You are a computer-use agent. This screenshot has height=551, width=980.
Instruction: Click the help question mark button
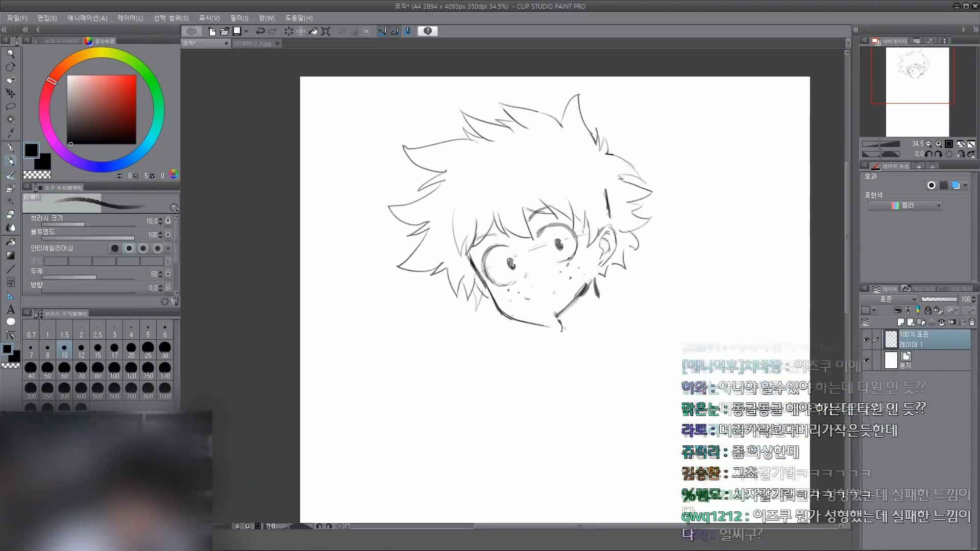pyautogui.click(x=428, y=31)
